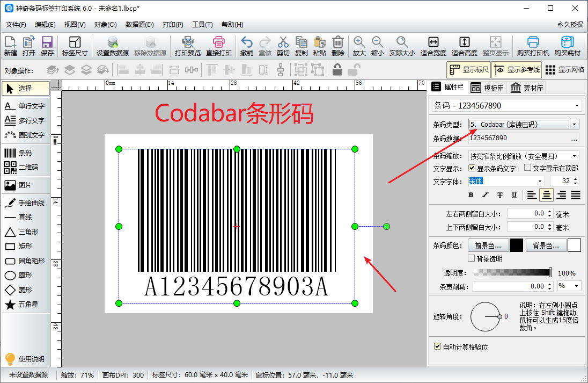This screenshot has height=383, width=588.
Task: Toggle the 显示网格 grid button
Action: click(565, 70)
